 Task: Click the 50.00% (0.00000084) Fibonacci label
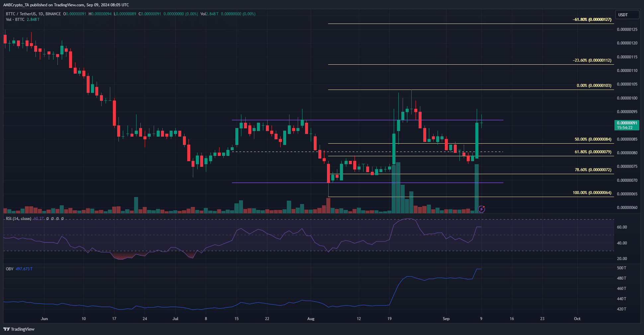pos(593,139)
